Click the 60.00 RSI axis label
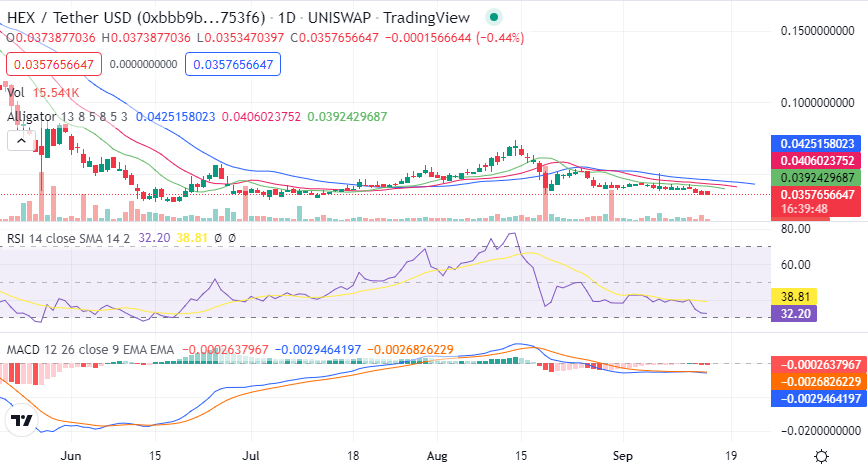This screenshot has height=470, width=868. [795, 265]
